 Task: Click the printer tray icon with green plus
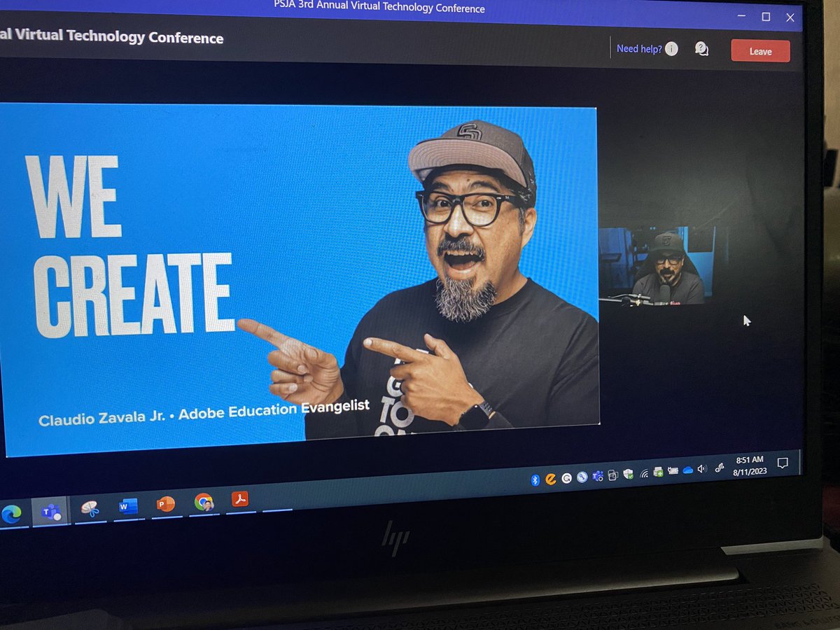coord(658,472)
